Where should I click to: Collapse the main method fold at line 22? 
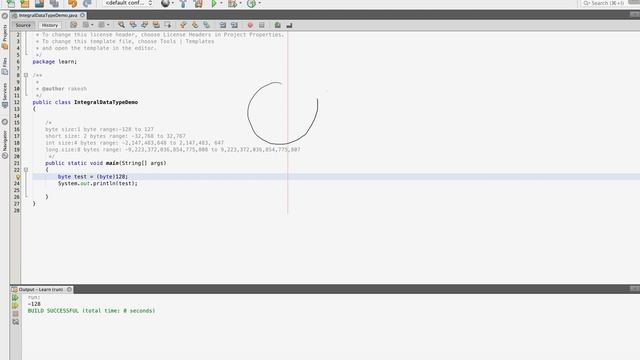[26, 170]
